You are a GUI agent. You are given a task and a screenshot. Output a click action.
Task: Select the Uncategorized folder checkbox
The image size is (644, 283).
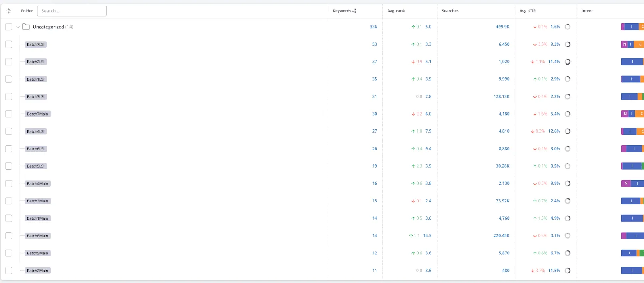click(8, 27)
